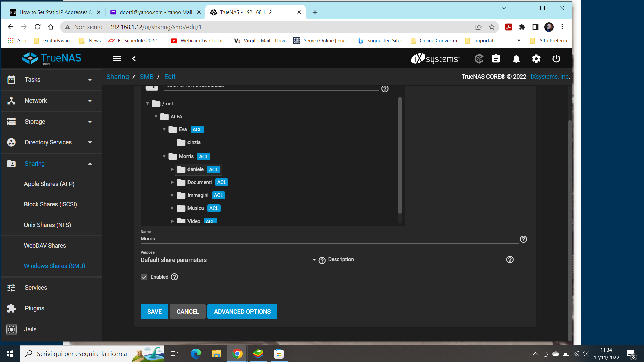
Task: Open the Purpose dropdown
Action: (x=228, y=260)
